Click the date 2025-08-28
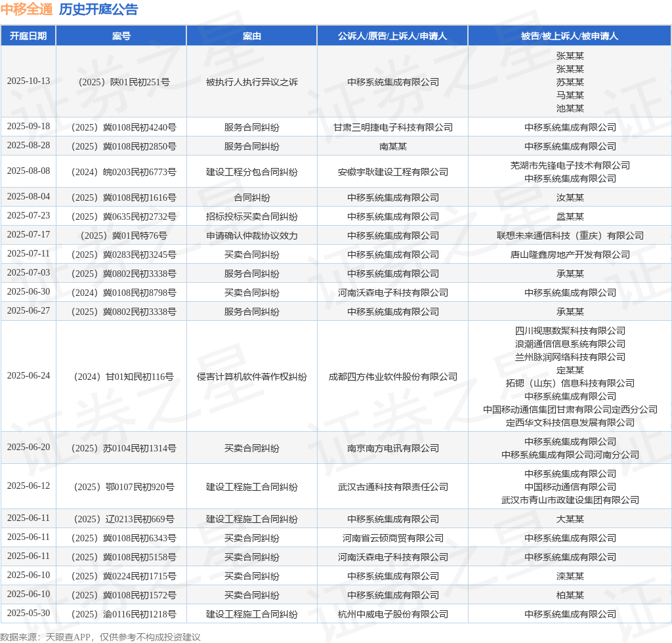This screenshot has height=643, width=672. (28, 145)
